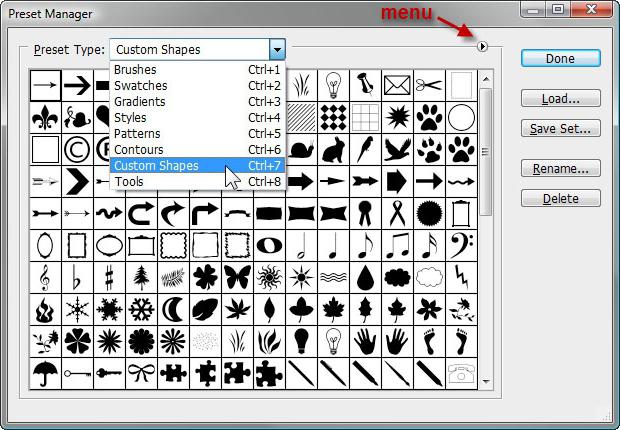Image resolution: width=620 pixels, height=430 pixels.
Task: Pick the crescent moon shape
Action: pos(173,310)
